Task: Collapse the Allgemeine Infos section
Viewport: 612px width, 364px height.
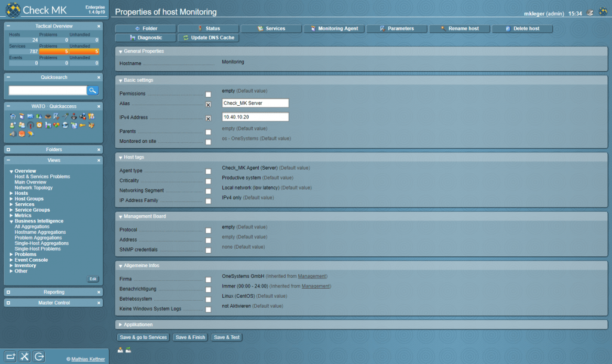Action: pyautogui.click(x=121, y=266)
